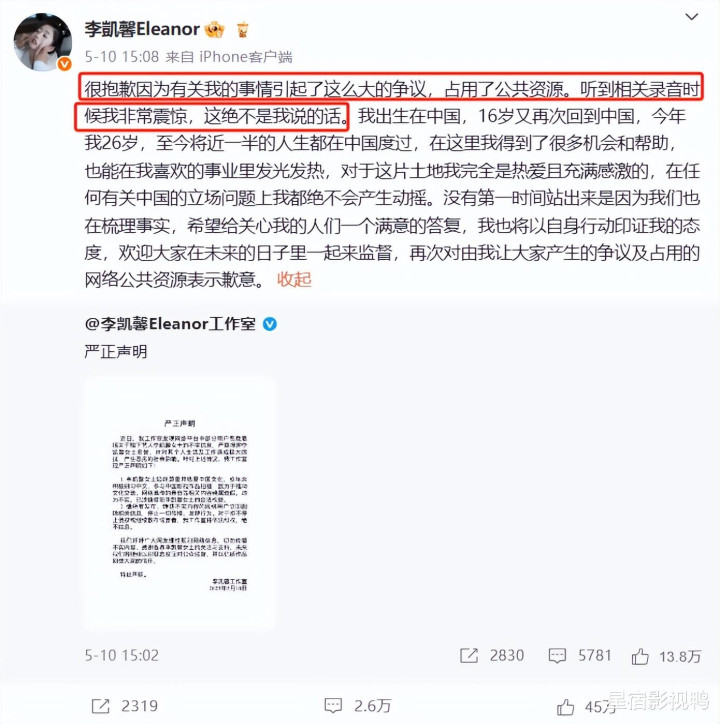Image resolution: width=720 pixels, height=724 pixels.
Task: Like the post with 45万 likes
Action: pos(587,706)
